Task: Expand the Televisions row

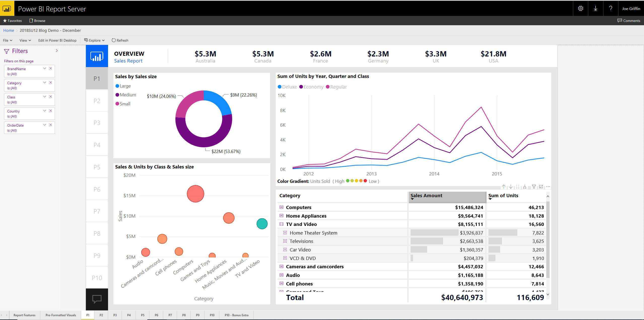Action: (x=285, y=241)
